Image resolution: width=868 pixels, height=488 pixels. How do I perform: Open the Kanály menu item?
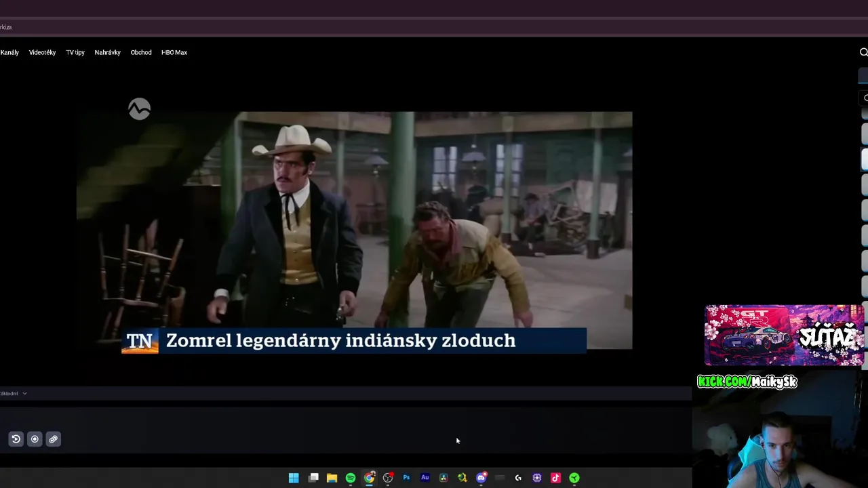tap(9, 52)
